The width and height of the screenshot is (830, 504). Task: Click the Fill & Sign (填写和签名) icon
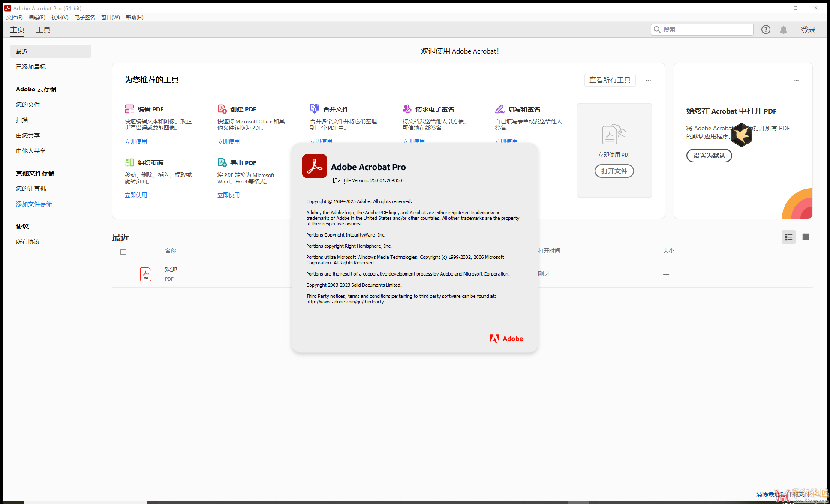coord(500,109)
